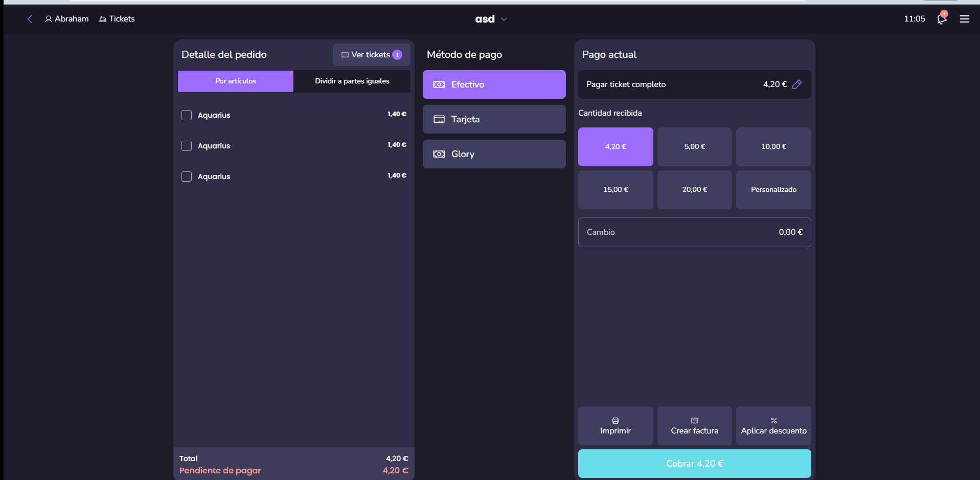Expand the asd dropdown chevron

[x=504, y=19]
